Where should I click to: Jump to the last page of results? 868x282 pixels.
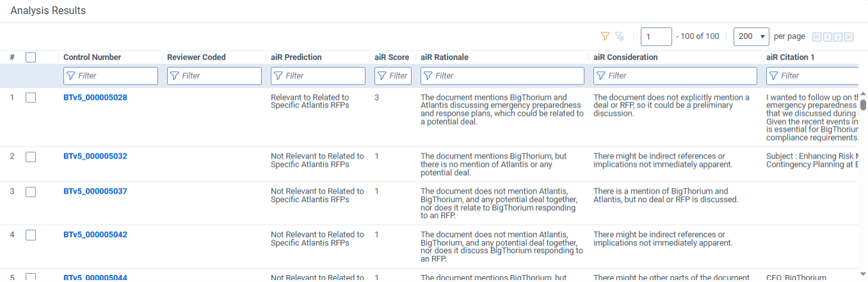pyautogui.click(x=849, y=37)
